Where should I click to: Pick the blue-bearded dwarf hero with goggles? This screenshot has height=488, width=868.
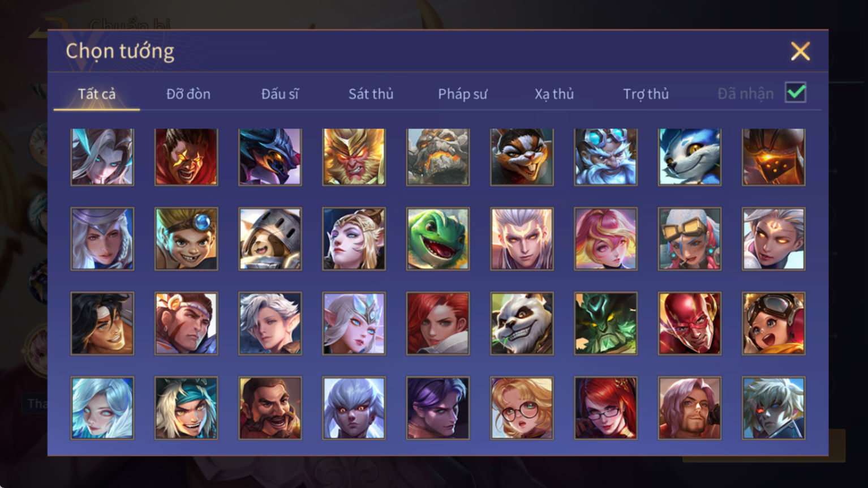point(605,157)
